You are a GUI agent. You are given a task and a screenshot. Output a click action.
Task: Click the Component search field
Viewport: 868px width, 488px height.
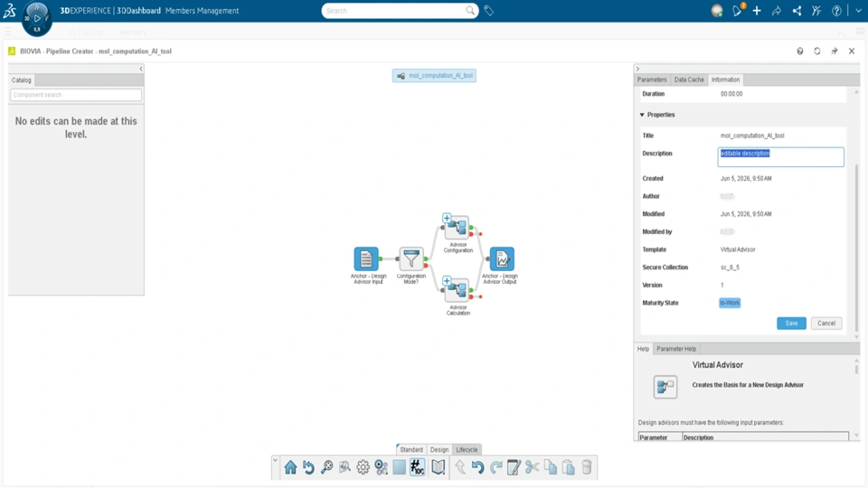click(76, 95)
